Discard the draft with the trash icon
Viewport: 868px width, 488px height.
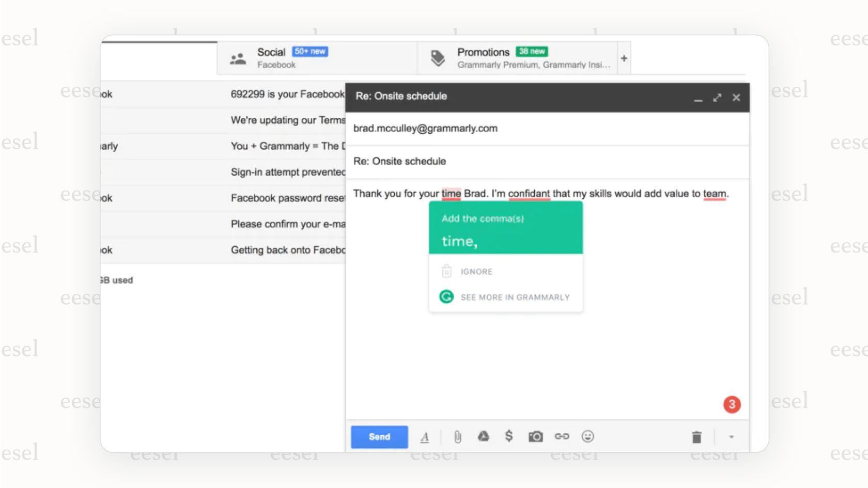point(696,436)
